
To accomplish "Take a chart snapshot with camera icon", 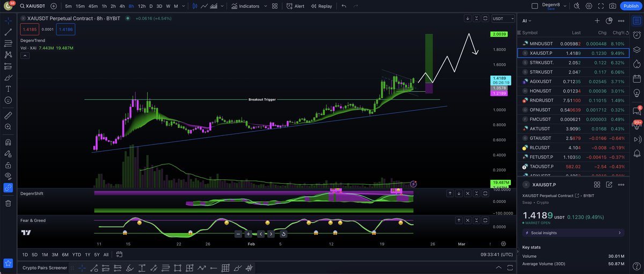I will [x=612, y=6].
